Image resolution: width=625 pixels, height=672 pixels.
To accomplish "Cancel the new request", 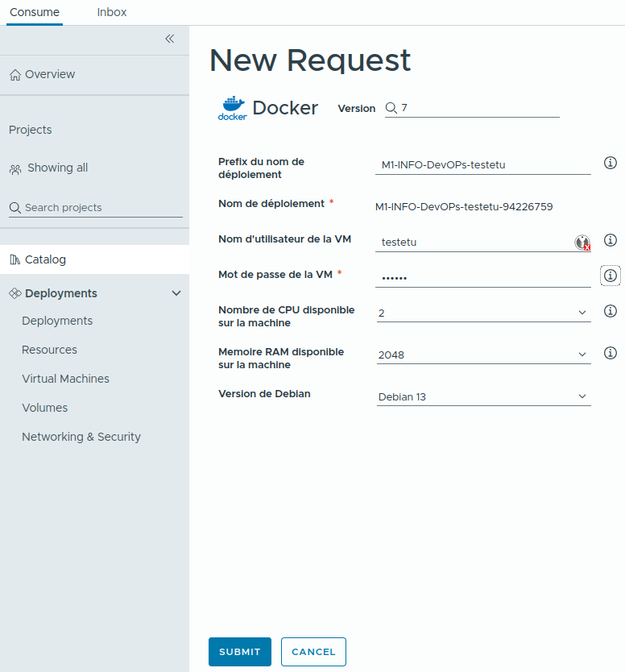I will coord(313,652).
